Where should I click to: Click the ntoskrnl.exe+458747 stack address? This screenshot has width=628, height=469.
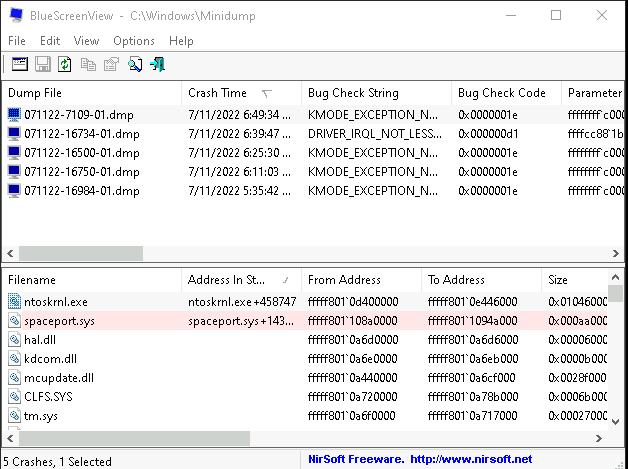tap(242, 302)
